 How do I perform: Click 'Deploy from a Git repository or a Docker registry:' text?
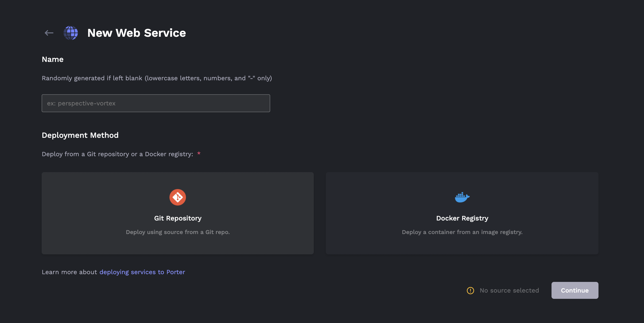pos(117,154)
